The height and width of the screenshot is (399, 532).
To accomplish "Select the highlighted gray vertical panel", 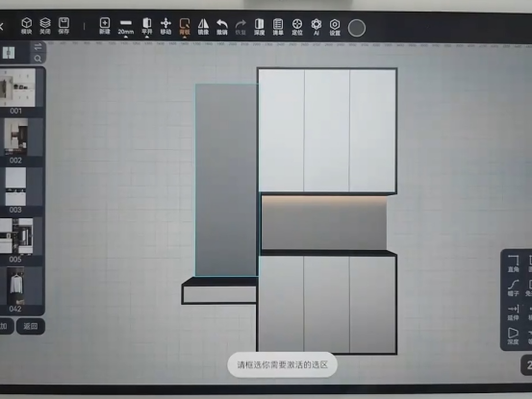I will tap(226, 180).
